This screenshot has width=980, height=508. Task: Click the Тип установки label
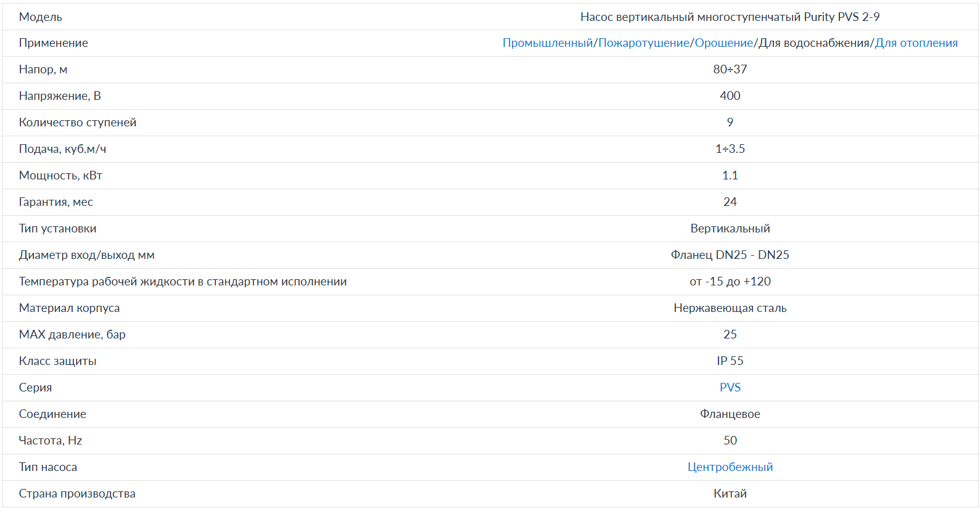(58, 229)
